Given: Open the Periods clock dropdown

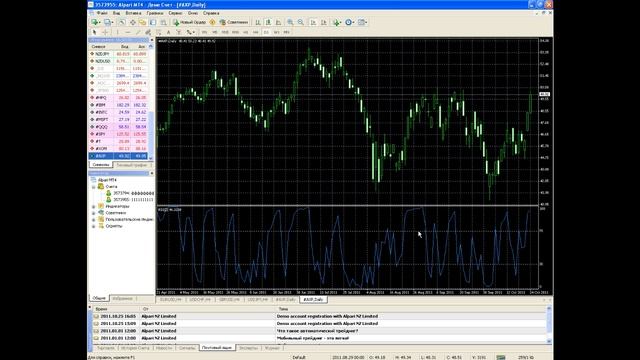Looking at the screenshot, I should pyautogui.click(x=350, y=22).
